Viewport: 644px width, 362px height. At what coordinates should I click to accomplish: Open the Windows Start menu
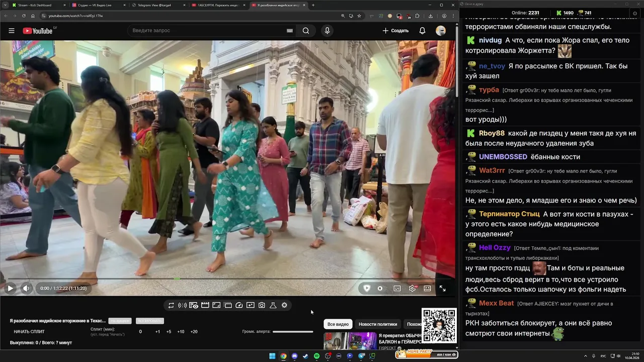point(272,356)
